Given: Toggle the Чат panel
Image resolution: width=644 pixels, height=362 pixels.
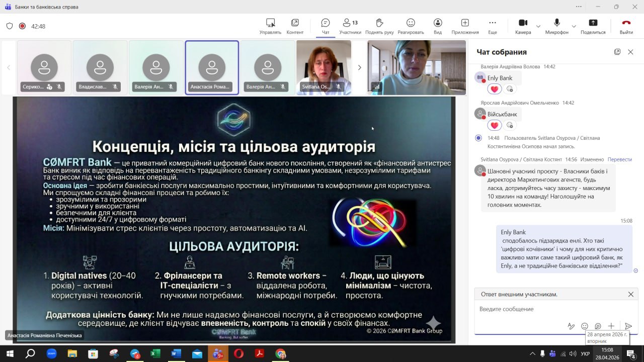Looking at the screenshot, I should 326,26.
